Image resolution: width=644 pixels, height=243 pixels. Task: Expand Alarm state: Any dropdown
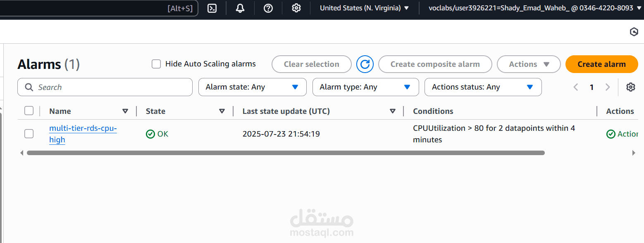(253, 87)
